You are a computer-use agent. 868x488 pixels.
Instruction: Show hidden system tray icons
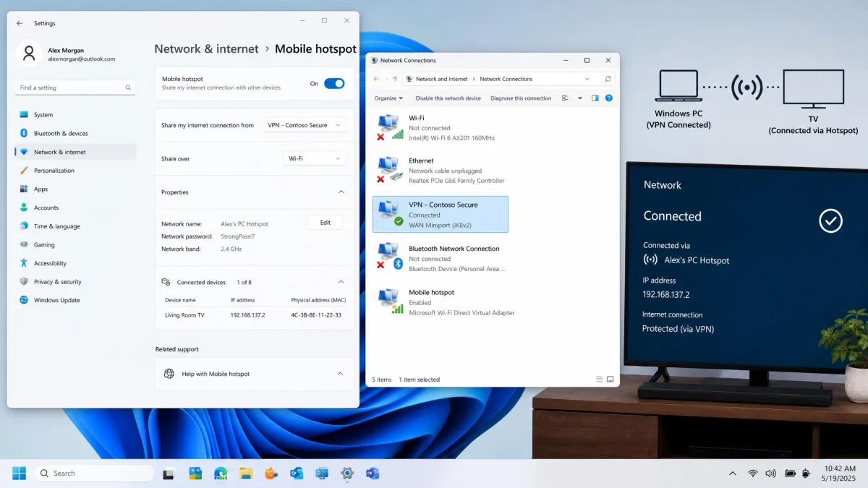point(733,474)
